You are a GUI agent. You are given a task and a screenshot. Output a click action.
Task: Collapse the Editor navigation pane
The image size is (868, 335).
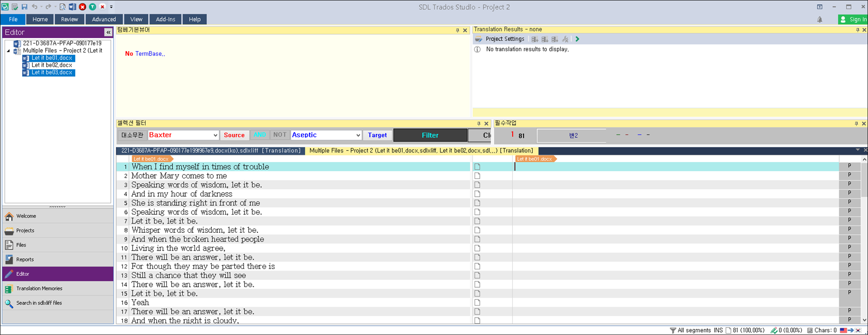(108, 32)
